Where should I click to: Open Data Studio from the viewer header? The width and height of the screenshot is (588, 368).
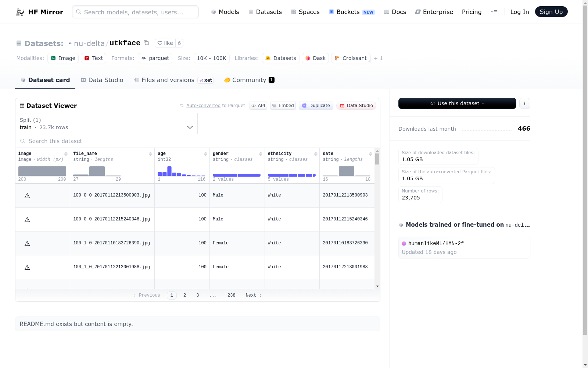point(356,106)
